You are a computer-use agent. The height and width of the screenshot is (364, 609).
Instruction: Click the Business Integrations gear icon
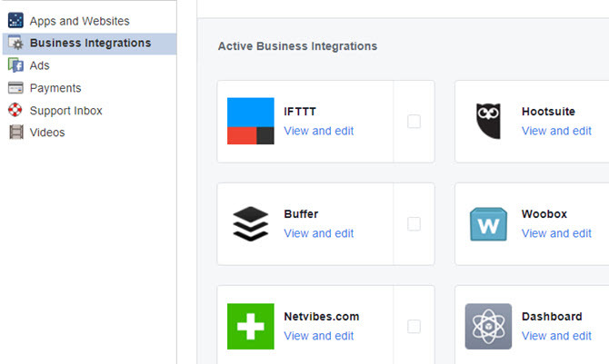(x=15, y=43)
